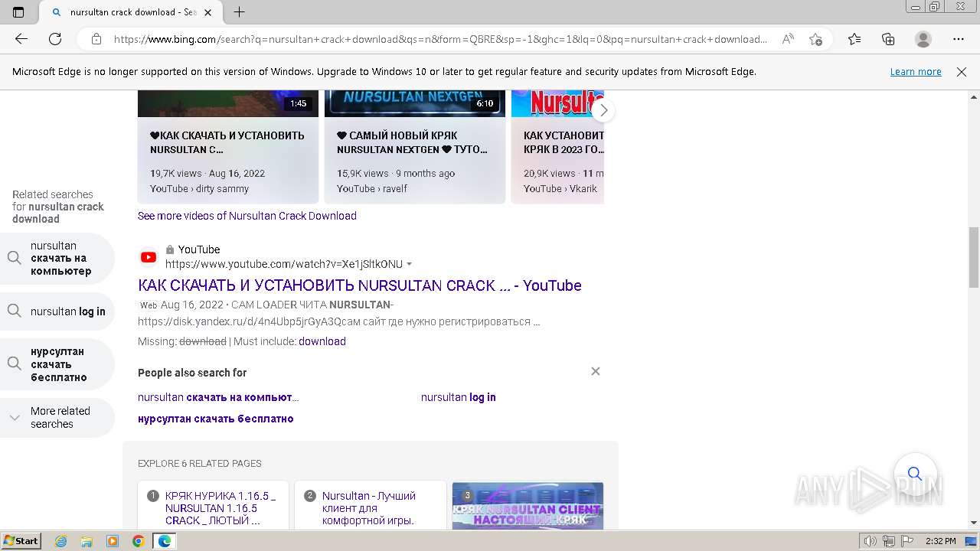Image resolution: width=980 pixels, height=551 pixels.
Task: Close the nursultan crack download tab
Action: click(207, 12)
